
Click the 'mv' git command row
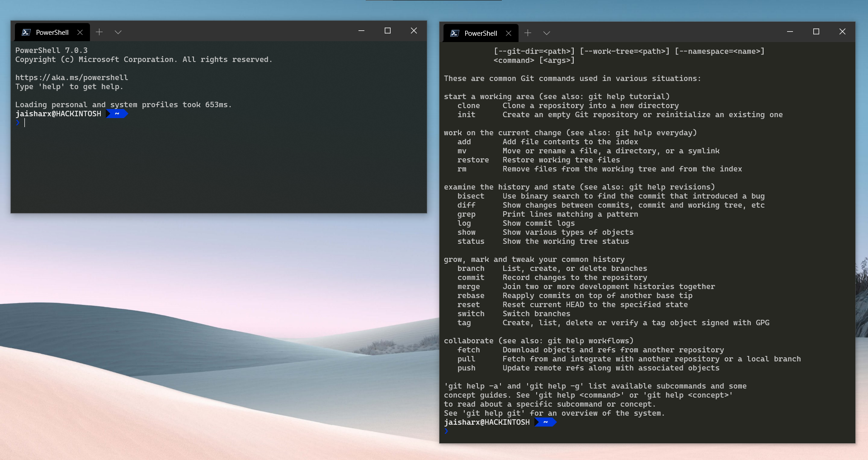[x=589, y=151]
